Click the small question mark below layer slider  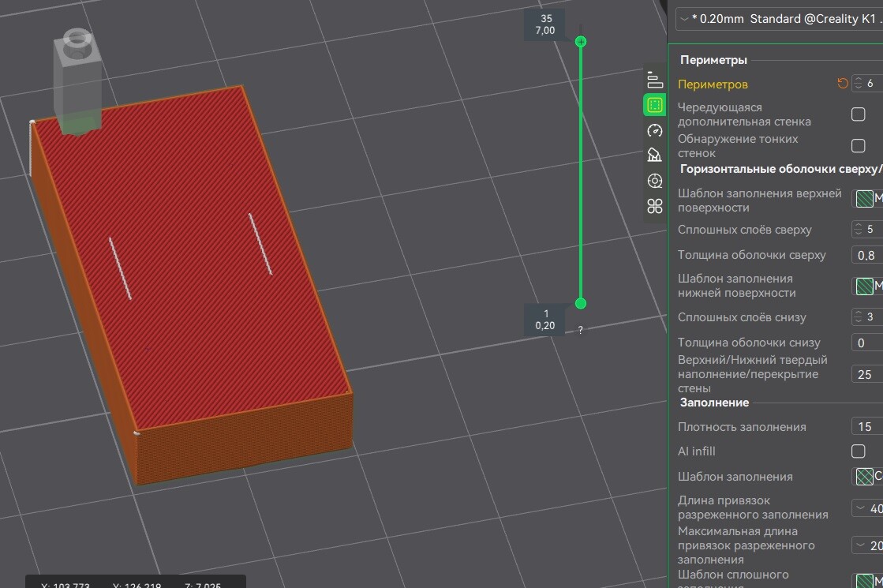click(581, 330)
